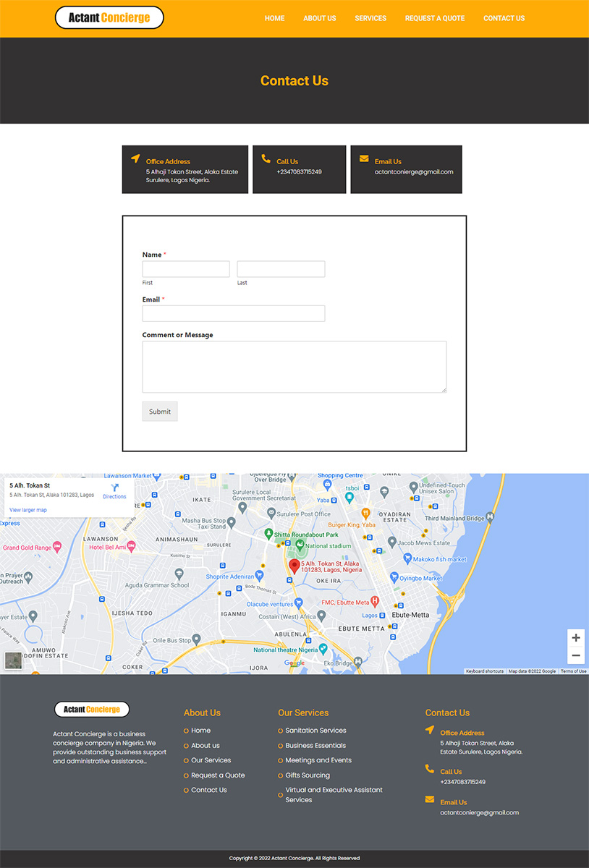Click the red location pin on the map
The image size is (589, 868).
pos(294,566)
